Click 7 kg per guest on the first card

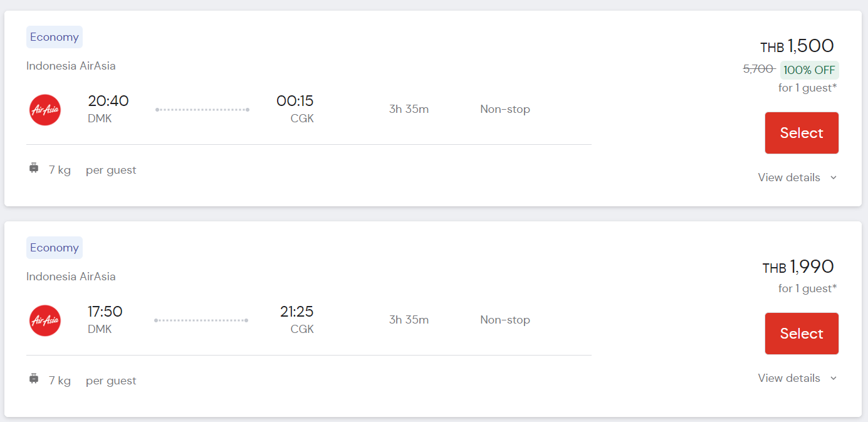coord(93,170)
